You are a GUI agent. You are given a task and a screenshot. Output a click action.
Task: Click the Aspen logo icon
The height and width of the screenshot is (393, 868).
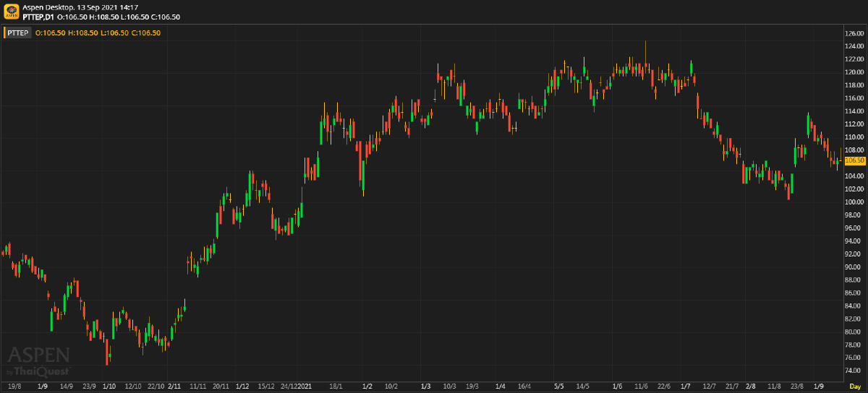point(11,12)
